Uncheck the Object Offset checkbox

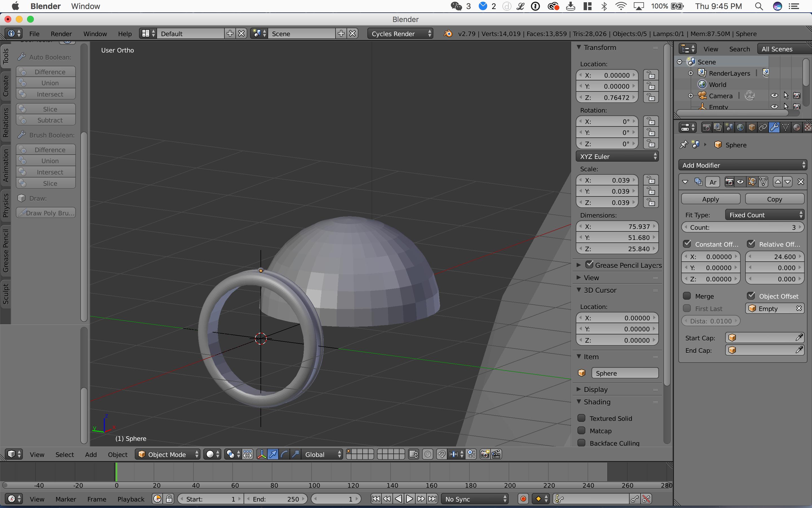point(751,296)
